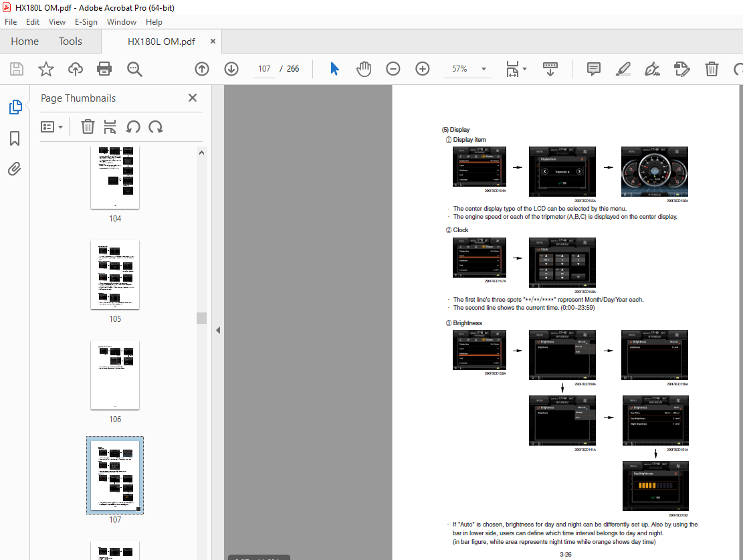Click the '③ Brightness' heading in document
This screenshot has width=743, height=560.
463,323
